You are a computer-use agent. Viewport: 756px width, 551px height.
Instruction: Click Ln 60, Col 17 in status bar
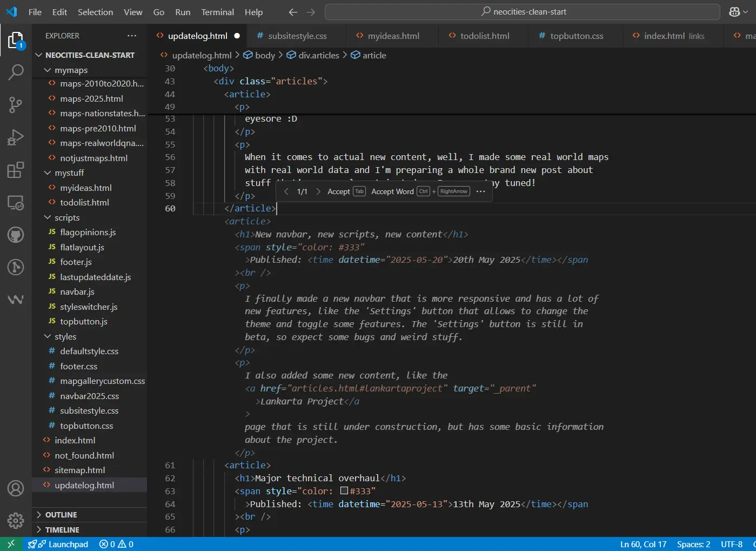[643, 544]
